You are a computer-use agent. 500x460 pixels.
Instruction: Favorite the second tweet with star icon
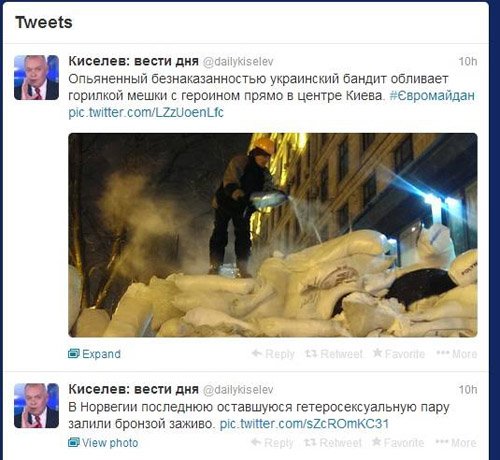[398, 442]
